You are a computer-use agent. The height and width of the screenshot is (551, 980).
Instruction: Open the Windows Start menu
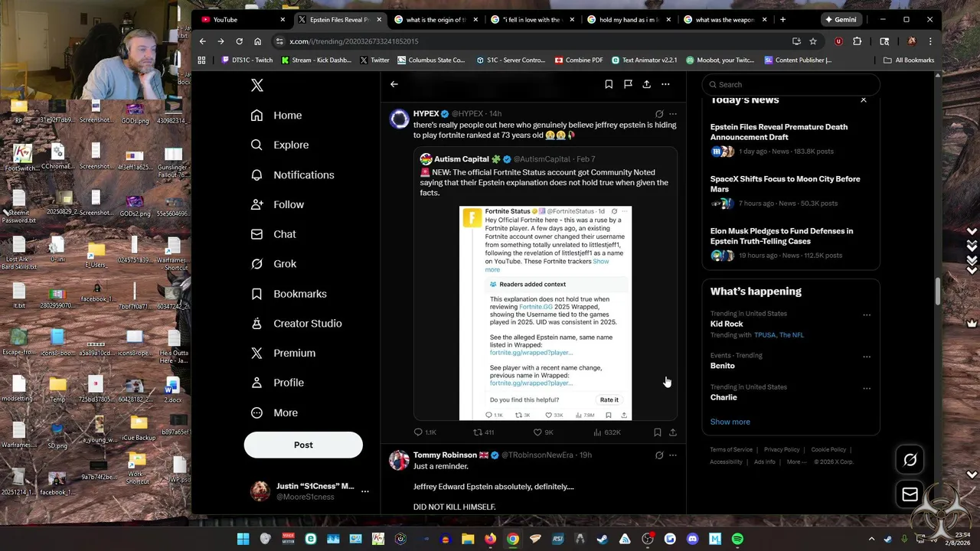[243, 539]
